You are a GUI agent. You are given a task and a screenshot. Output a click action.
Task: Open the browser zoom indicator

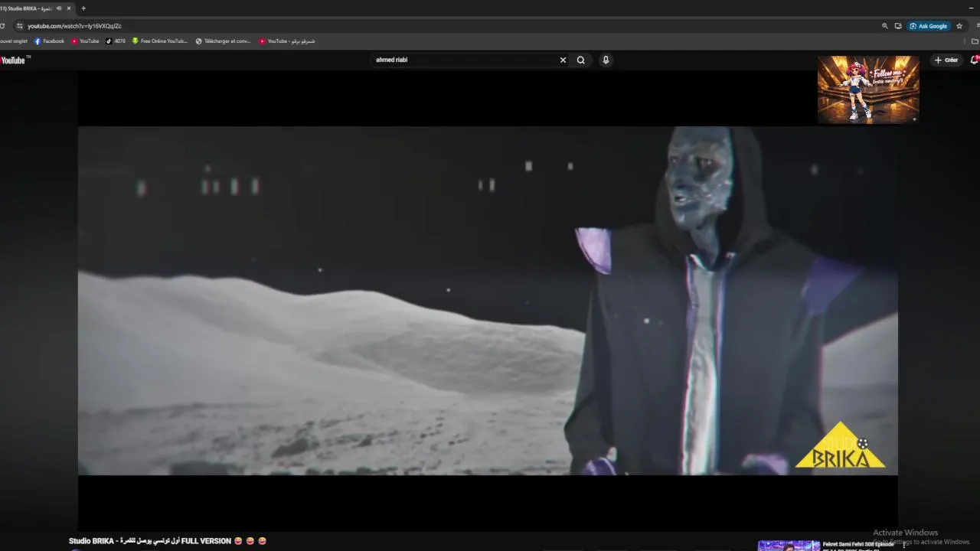[885, 26]
